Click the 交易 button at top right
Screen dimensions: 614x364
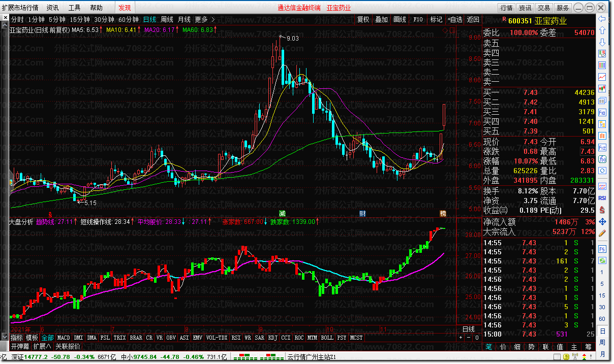(544, 8)
